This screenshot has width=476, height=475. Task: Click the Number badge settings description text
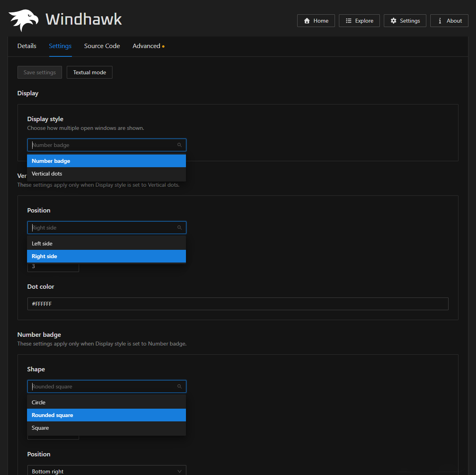[102, 344]
